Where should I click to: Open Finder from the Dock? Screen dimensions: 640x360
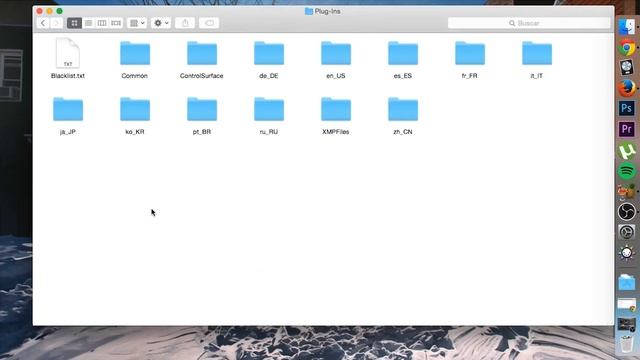(x=627, y=27)
